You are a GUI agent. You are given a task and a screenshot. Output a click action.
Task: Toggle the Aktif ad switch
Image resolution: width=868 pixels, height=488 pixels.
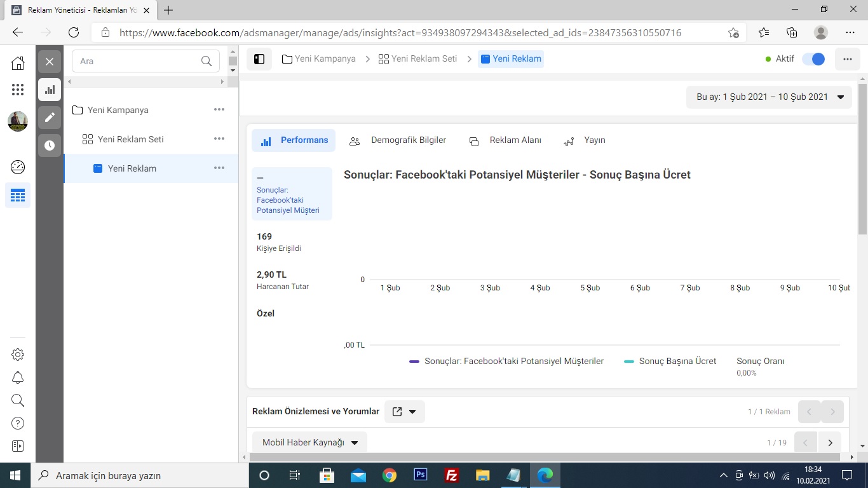(813, 58)
